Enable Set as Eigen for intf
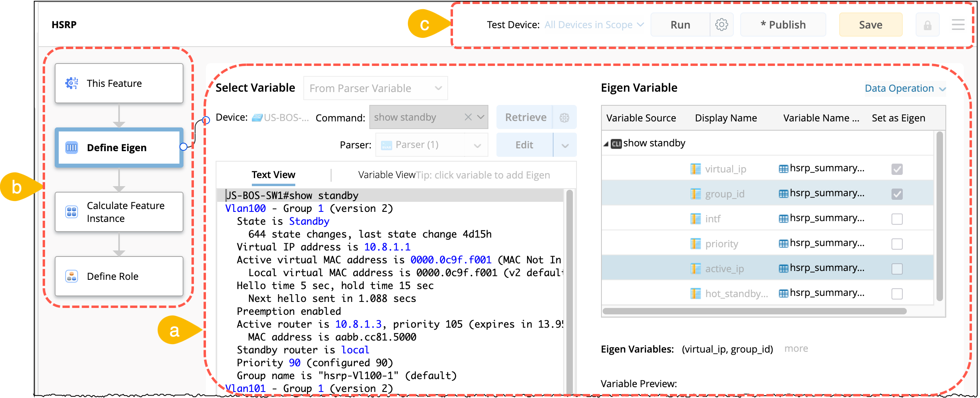The image size is (980, 398). (x=897, y=219)
